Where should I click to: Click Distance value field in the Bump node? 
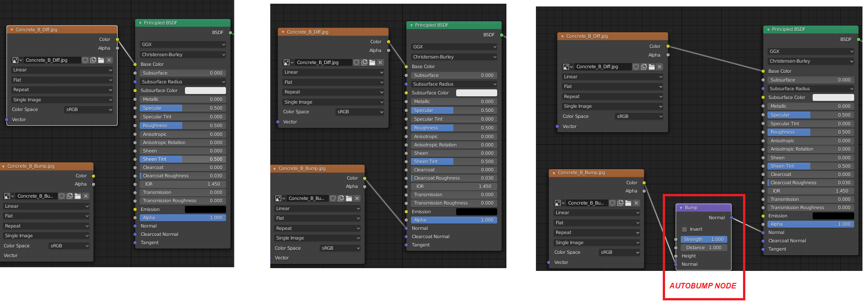click(704, 248)
